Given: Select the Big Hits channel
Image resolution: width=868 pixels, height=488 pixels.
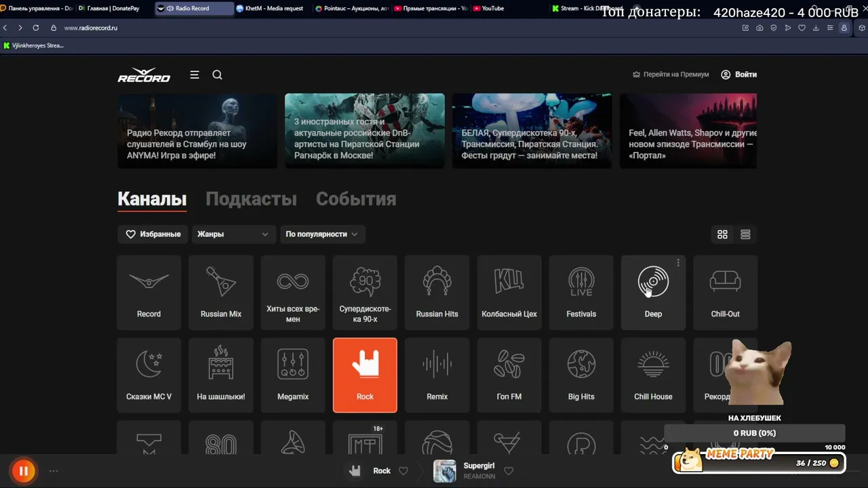Looking at the screenshot, I should pos(581,375).
